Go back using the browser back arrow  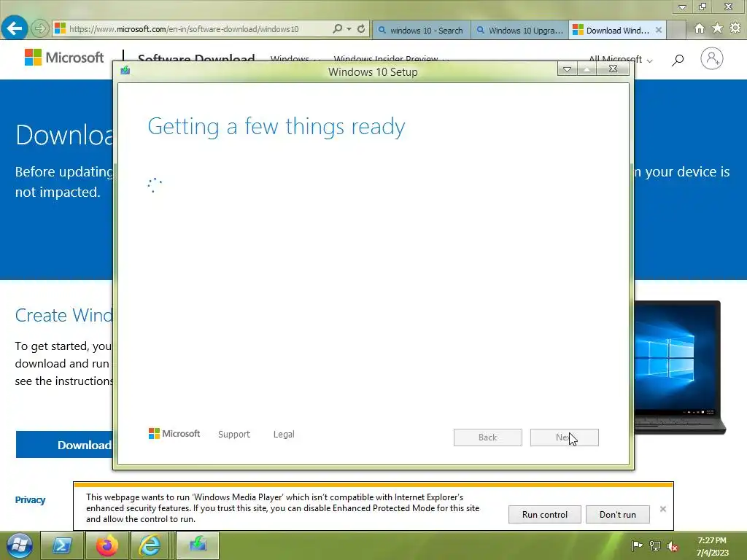pos(15,28)
